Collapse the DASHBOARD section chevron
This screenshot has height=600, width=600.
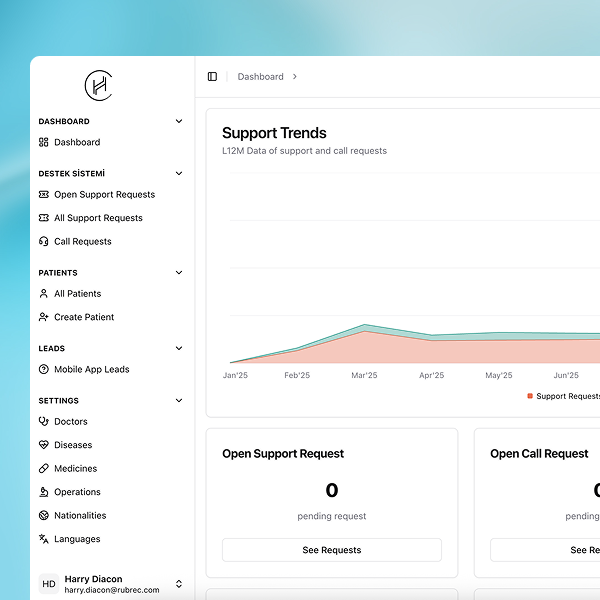tap(179, 121)
